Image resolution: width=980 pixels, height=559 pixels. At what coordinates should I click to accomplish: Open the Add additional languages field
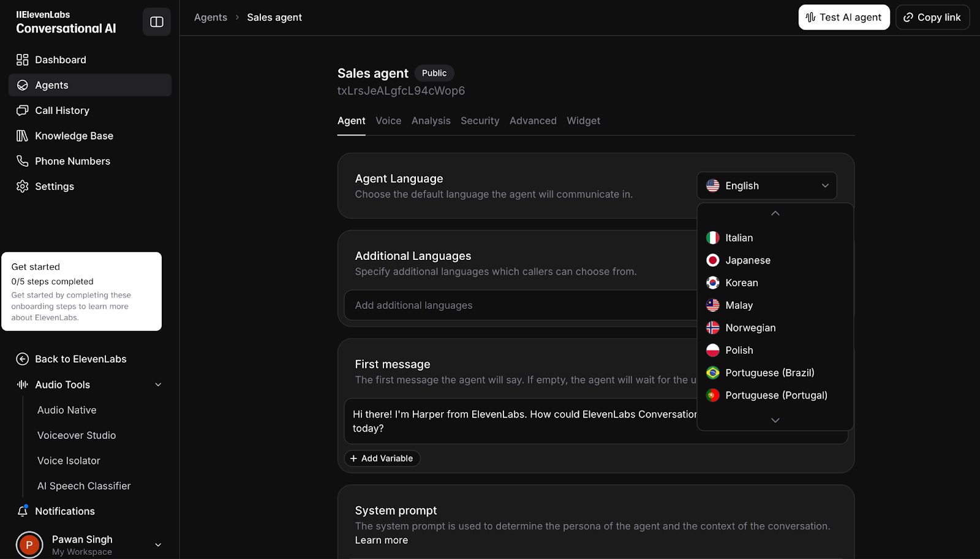pyautogui.click(x=521, y=305)
